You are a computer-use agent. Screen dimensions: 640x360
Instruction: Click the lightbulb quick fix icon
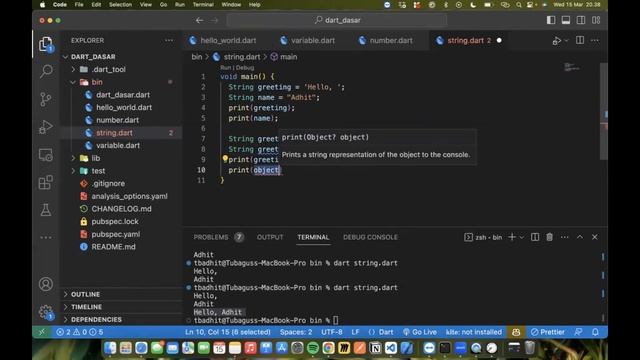pos(225,159)
